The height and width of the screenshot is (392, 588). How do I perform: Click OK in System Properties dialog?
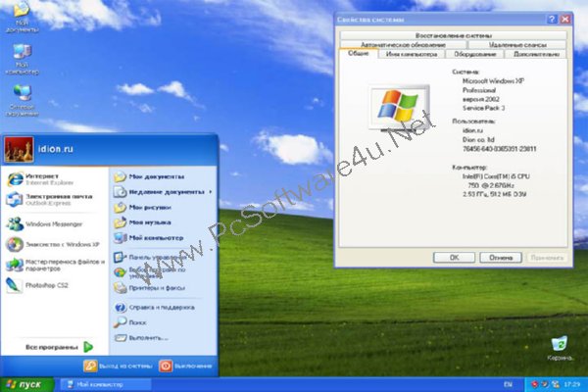[x=454, y=258]
